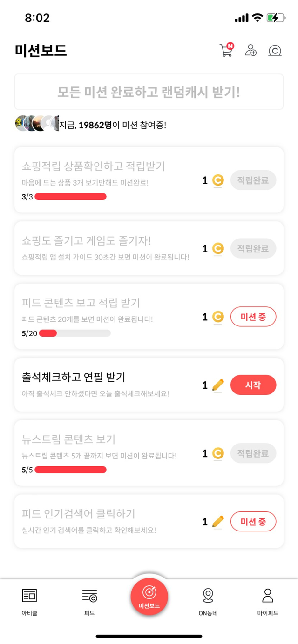Tap 미션 중 button for 피드 콘텐츠
The image size is (298, 644).
[x=253, y=317]
